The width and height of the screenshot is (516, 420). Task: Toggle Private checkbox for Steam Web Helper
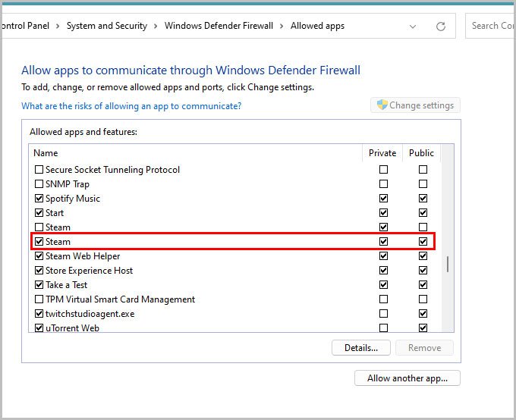383,256
